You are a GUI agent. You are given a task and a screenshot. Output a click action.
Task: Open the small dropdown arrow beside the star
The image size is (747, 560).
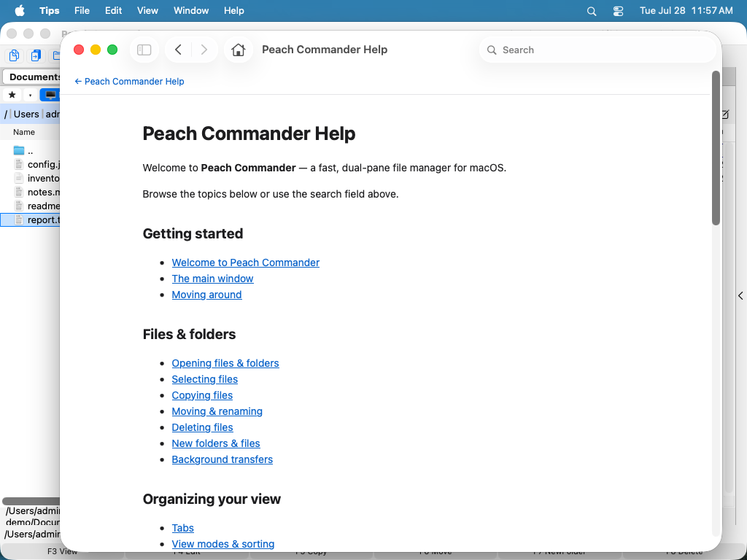30,96
